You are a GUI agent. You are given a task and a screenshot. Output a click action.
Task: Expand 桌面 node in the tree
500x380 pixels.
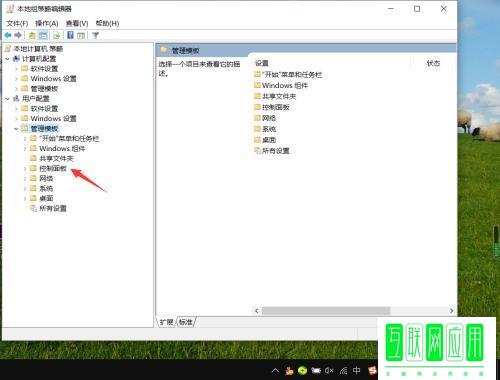tap(25, 199)
